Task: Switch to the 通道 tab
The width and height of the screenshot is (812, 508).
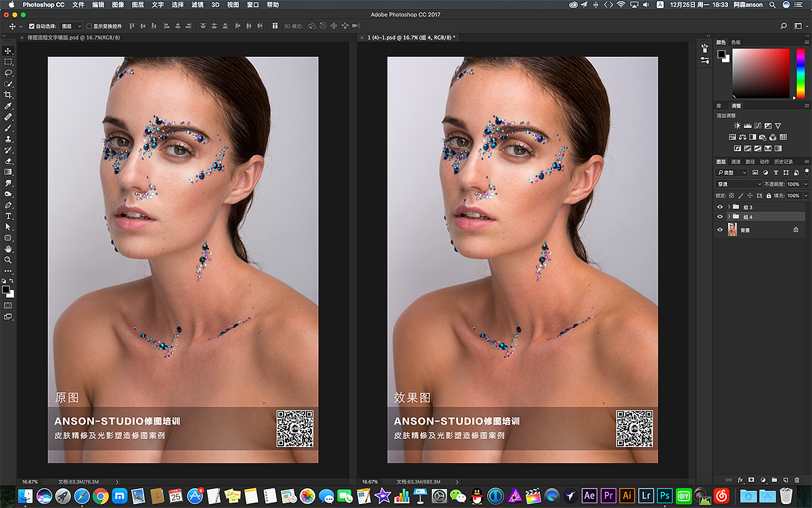Action: (736, 162)
